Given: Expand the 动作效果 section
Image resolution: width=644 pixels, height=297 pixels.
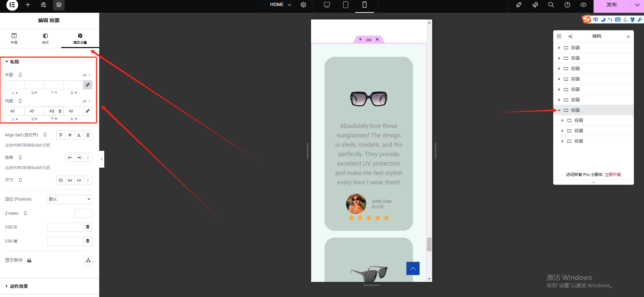Looking at the screenshot, I should point(19,286).
